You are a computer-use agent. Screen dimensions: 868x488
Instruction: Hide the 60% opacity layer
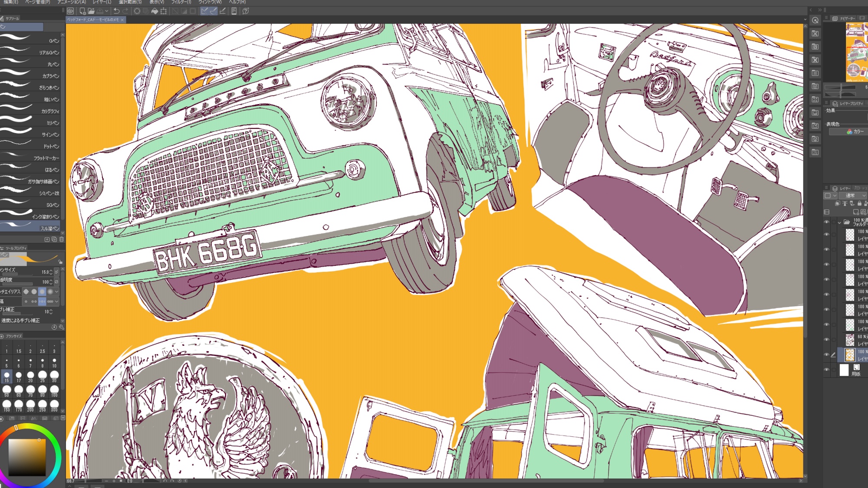click(826, 340)
